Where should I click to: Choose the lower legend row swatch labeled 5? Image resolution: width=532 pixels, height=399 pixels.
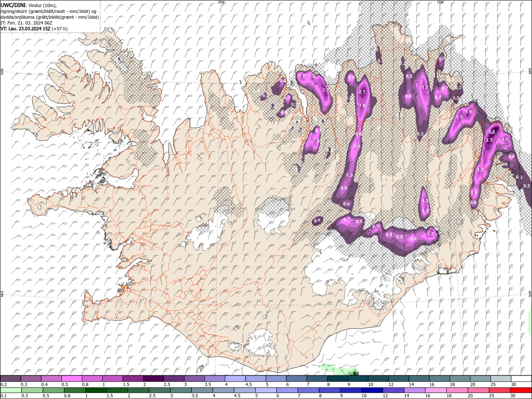tap(265, 390)
